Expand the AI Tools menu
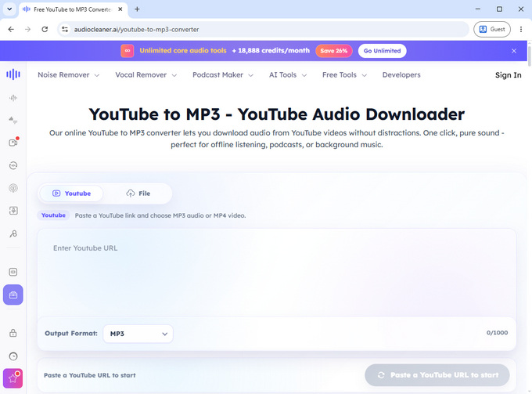 tap(288, 74)
